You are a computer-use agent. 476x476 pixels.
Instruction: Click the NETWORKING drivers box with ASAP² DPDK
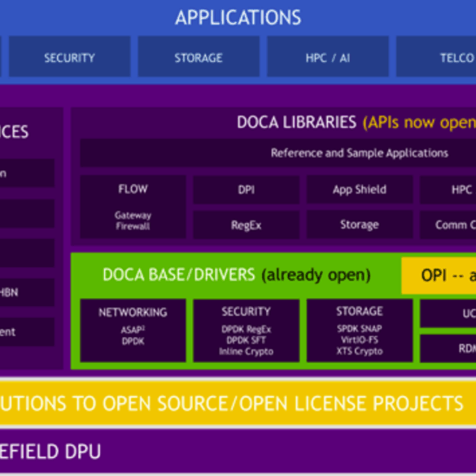[133, 330]
